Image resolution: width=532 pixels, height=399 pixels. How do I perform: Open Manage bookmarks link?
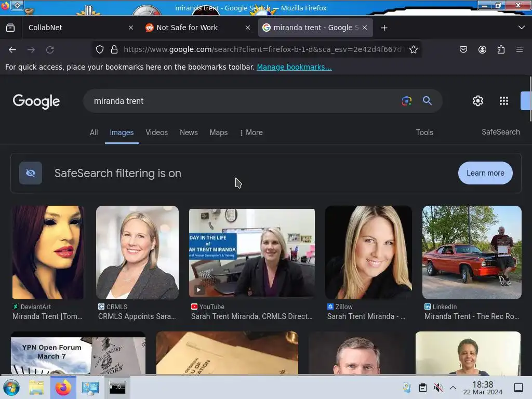294,67
